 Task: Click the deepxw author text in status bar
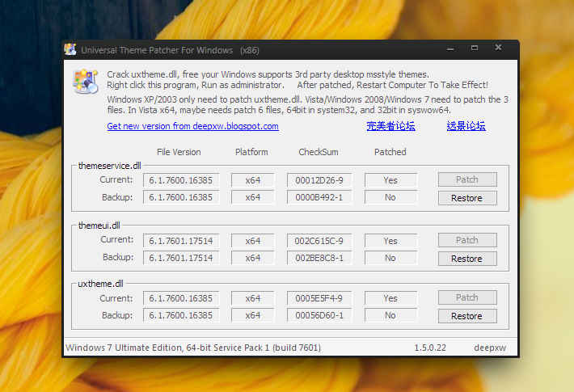[490, 348]
